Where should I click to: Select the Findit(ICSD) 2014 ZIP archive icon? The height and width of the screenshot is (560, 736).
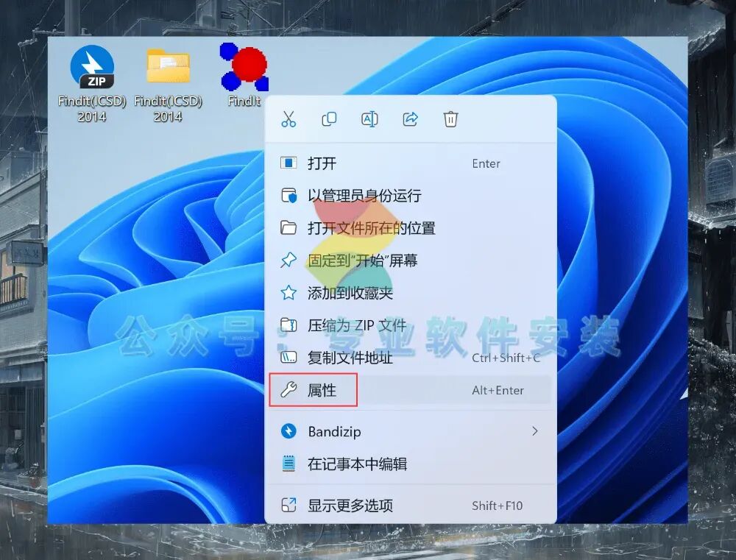(x=92, y=67)
